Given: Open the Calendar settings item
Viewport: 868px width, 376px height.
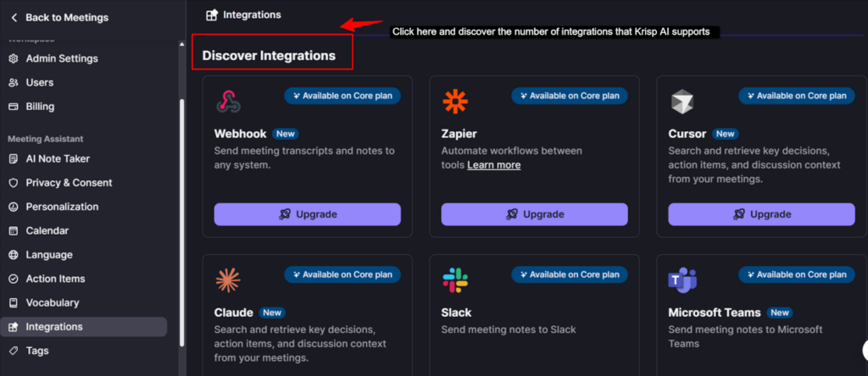Looking at the screenshot, I should click(47, 230).
